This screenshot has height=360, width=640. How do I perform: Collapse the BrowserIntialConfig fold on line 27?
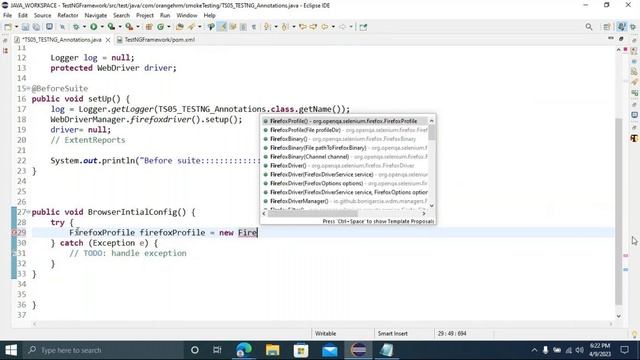(28, 212)
